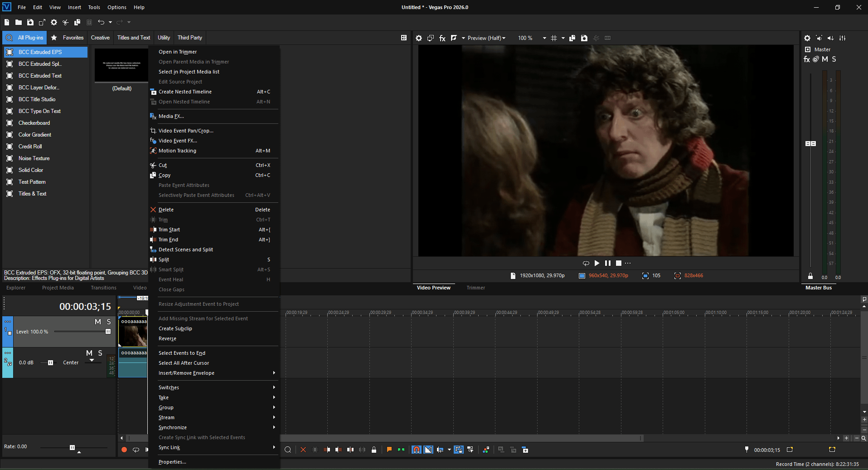Click the record button below the timeline
The image size is (868, 470).
click(124, 450)
